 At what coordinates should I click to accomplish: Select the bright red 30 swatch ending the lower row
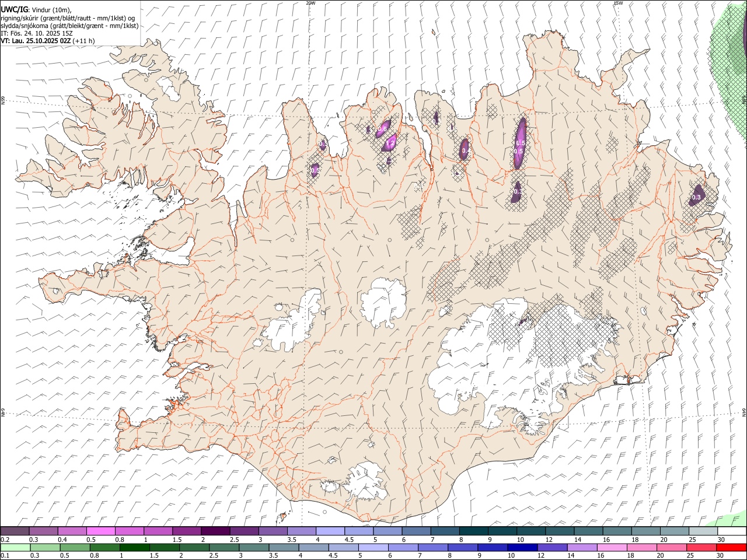(x=731, y=548)
